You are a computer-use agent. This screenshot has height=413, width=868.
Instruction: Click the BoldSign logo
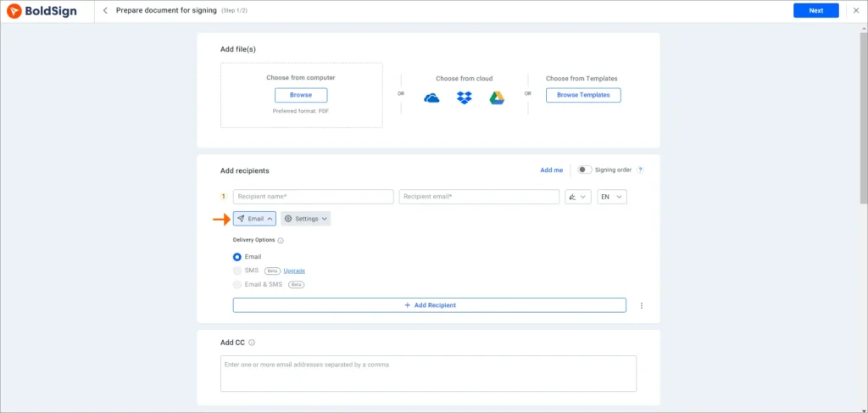[42, 10]
